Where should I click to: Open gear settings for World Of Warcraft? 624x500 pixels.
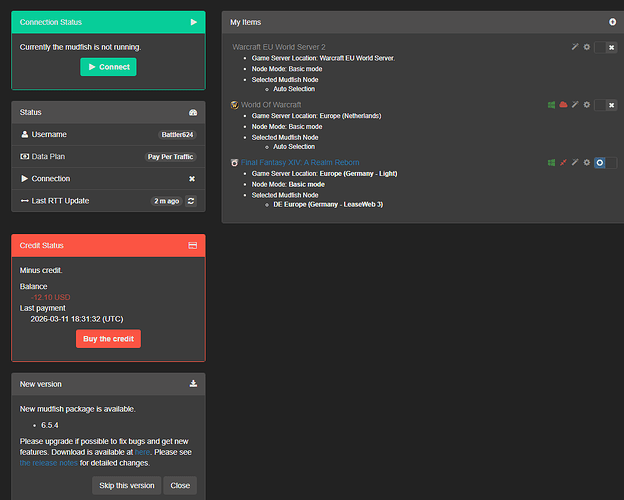coord(587,105)
